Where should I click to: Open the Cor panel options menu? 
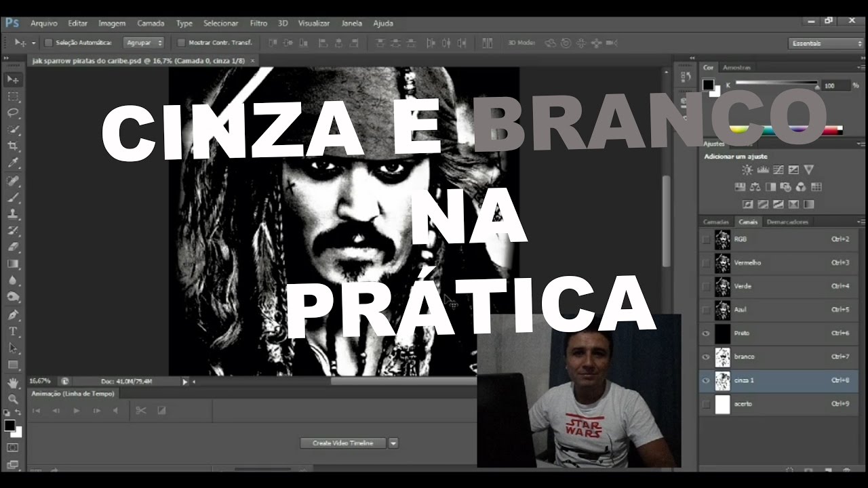(861, 67)
